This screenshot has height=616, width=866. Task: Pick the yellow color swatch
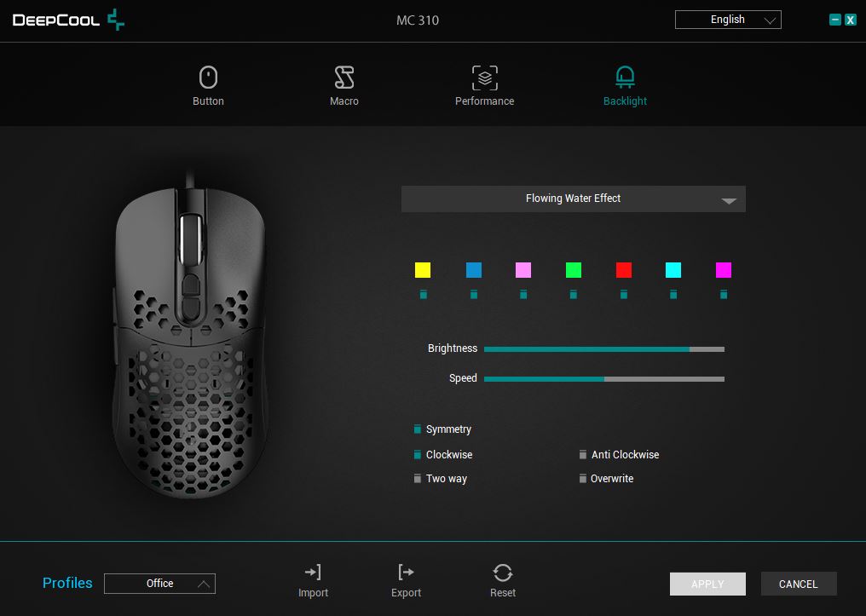[423, 270]
